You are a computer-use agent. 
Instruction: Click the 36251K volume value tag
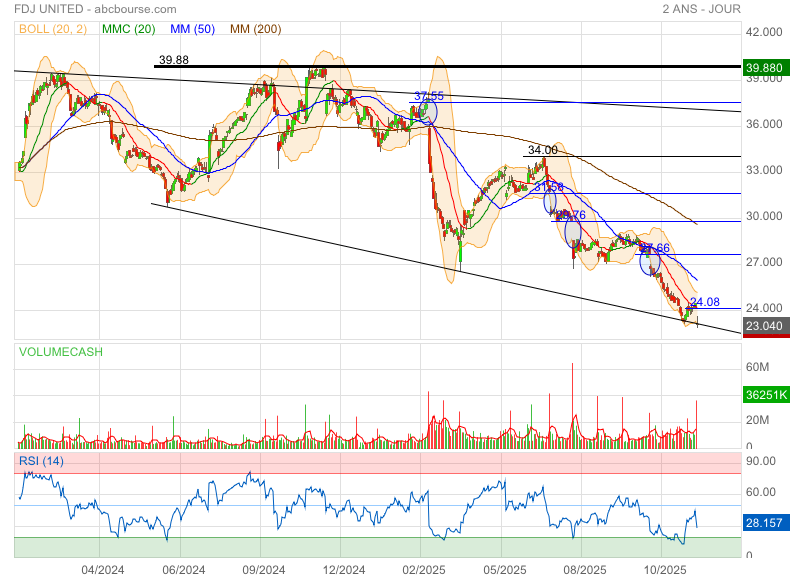click(x=766, y=395)
